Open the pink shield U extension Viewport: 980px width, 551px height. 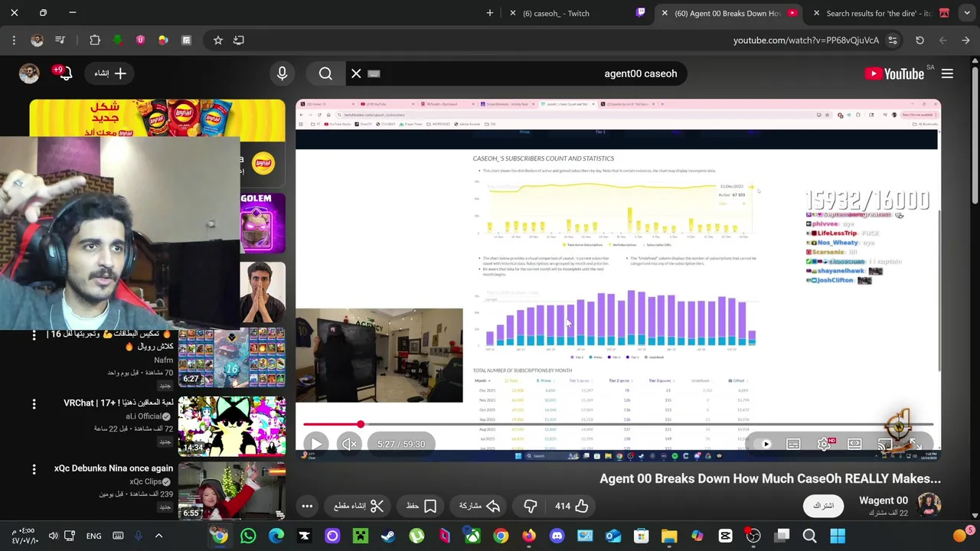click(x=140, y=40)
